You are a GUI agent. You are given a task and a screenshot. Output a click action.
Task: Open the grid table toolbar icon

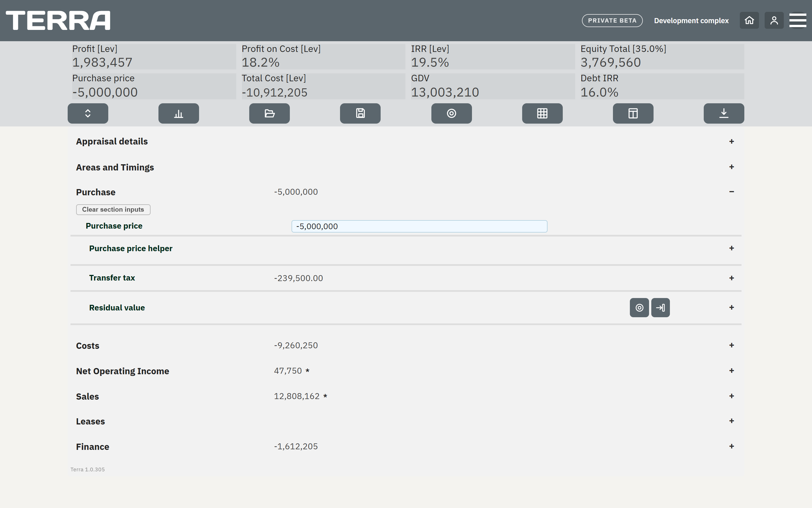[x=542, y=113]
